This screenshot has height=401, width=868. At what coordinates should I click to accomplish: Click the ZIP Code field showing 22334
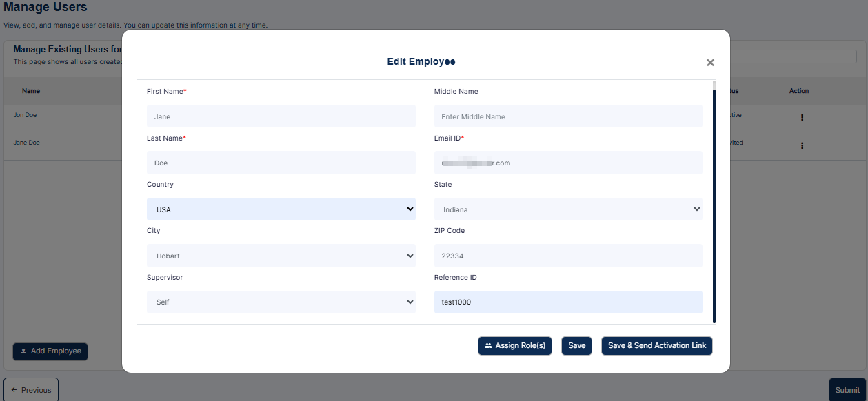pyautogui.click(x=567, y=255)
